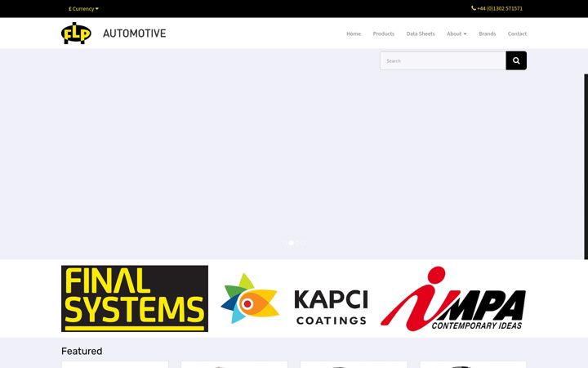Screen dimensions: 588x368
Task: Go to the Home menu item
Action: [x=354, y=34]
